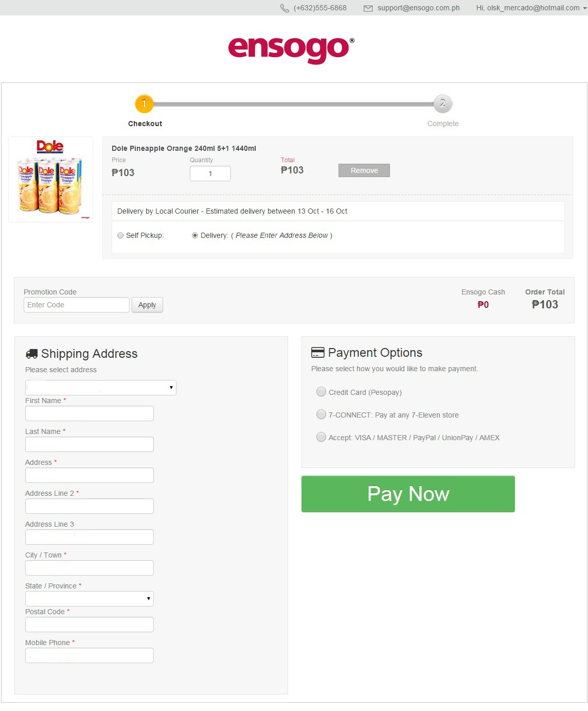Click step 1 Checkout circle
The image size is (588, 711).
(144, 104)
